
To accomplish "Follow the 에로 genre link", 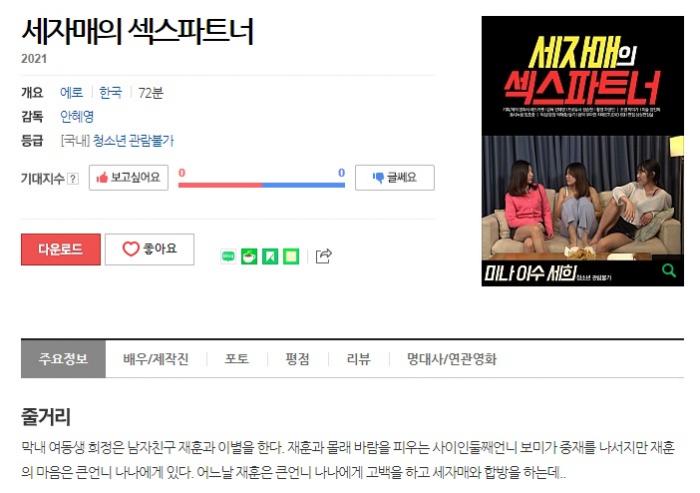I will (71, 93).
